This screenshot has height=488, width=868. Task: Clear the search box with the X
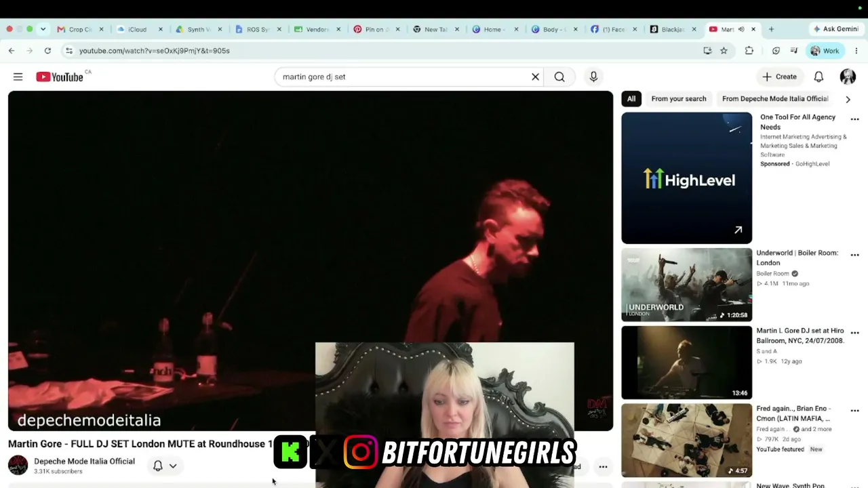535,77
